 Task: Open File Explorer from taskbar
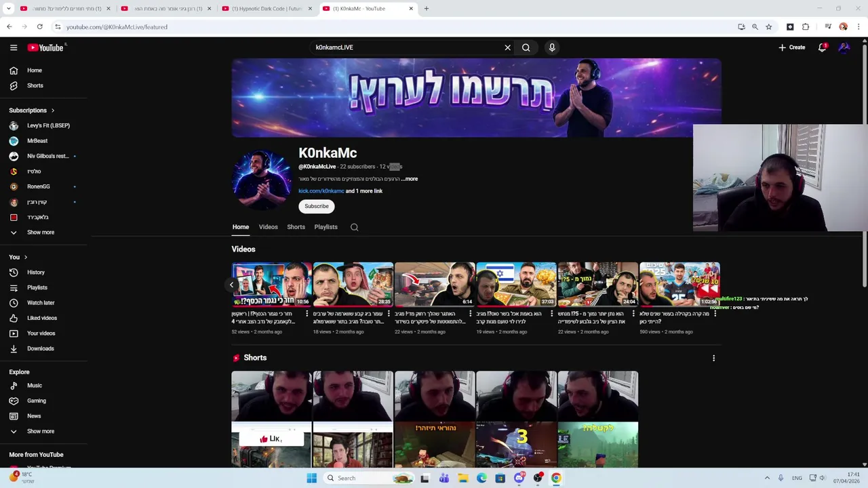(x=462, y=478)
